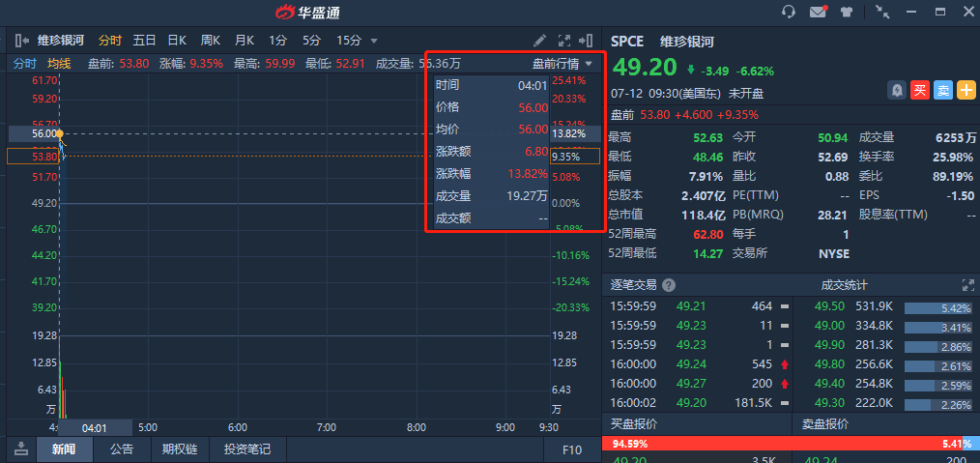980x463 pixels.
Task: Collapse the left panel arrow icon
Action: click(x=21, y=41)
